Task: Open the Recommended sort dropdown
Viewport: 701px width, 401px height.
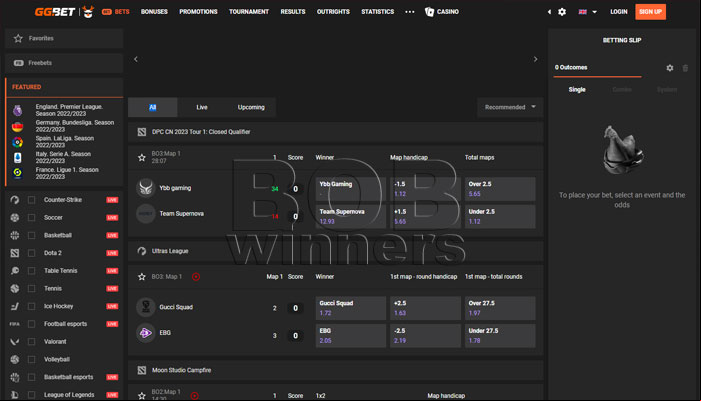Action: click(x=510, y=107)
